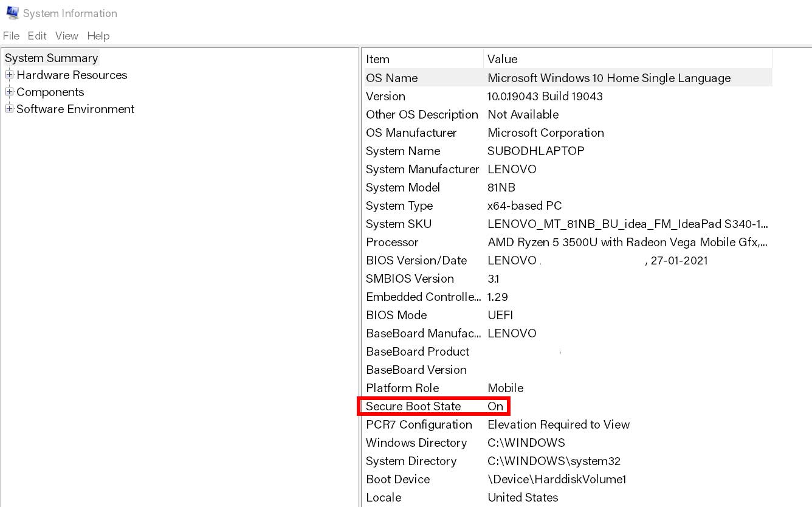Click the United States locale value
The height and width of the screenshot is (507, 812).
coord(523,497)
